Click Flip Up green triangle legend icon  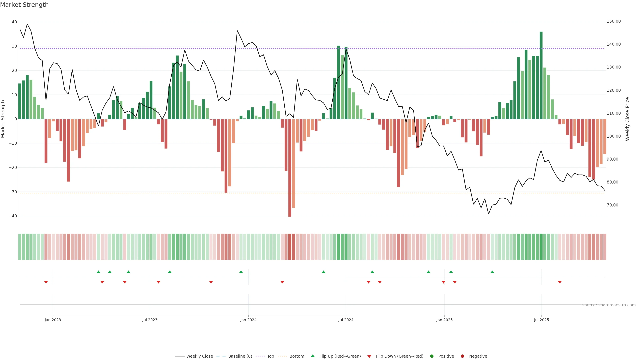coord(312,356)
